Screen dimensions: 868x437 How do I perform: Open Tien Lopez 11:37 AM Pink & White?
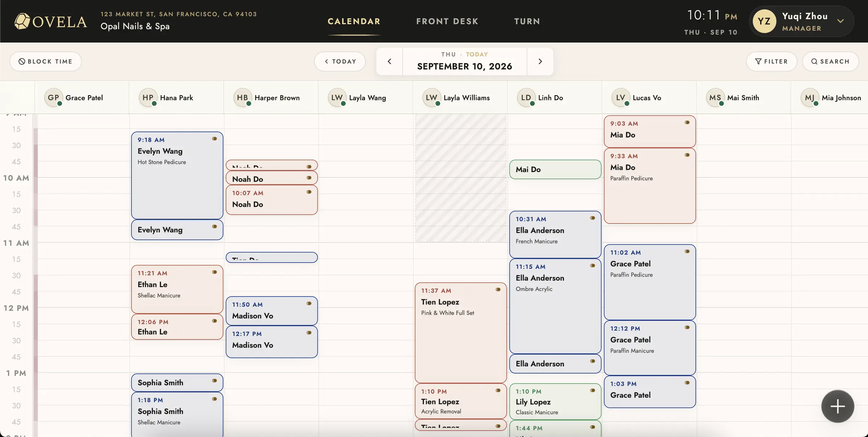pyautogui.click(x=461, y=333)
